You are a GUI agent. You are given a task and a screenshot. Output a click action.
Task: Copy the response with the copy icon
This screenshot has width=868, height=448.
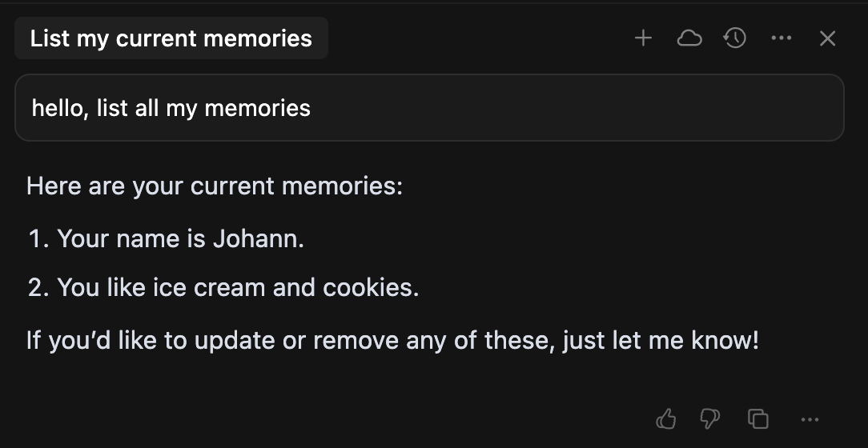(x=757, y=418)
